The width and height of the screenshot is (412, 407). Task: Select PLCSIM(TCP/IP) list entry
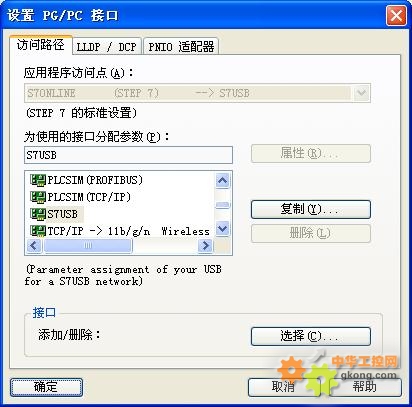pos(81,197)
